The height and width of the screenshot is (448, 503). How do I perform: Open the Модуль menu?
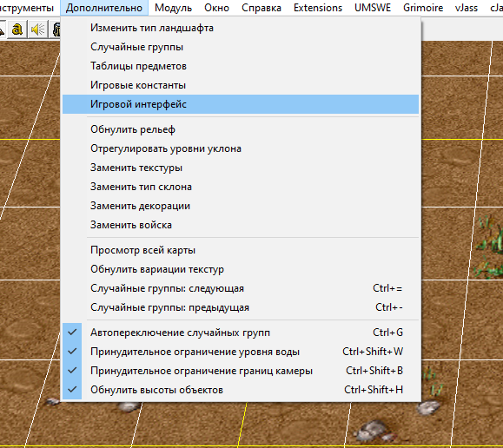(173, 8)
